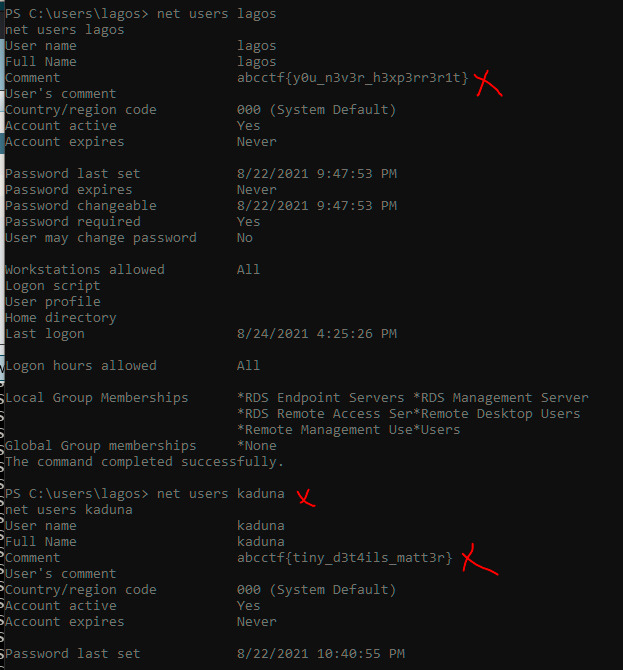Click '*RDS Endpoint Servers' group entry
Screen dimensions: 623x670
point(320,398)
